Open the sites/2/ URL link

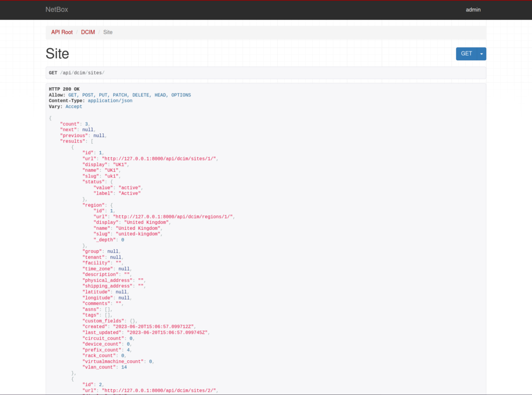(x=159, y=390)
